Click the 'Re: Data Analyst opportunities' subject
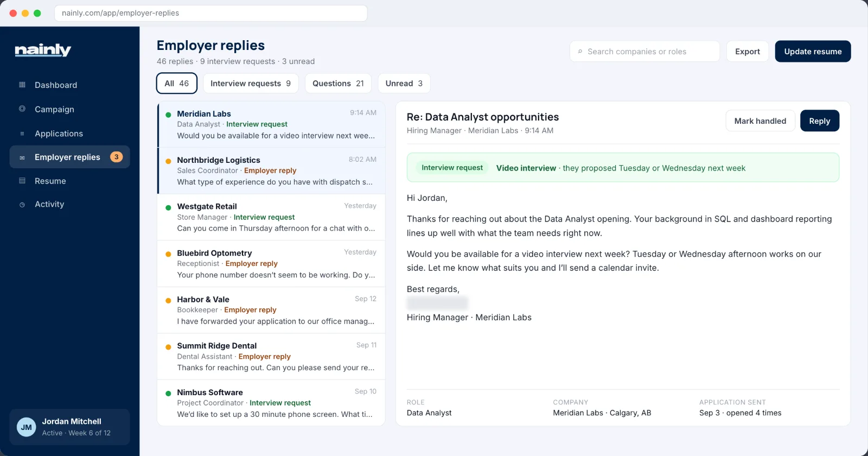868x456 pixels. tap(483, 117)
